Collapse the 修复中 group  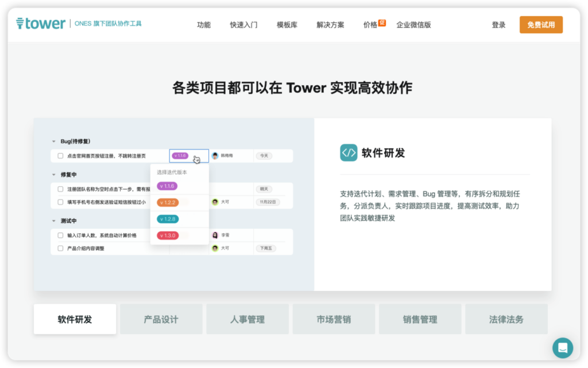tap(53, 175)
